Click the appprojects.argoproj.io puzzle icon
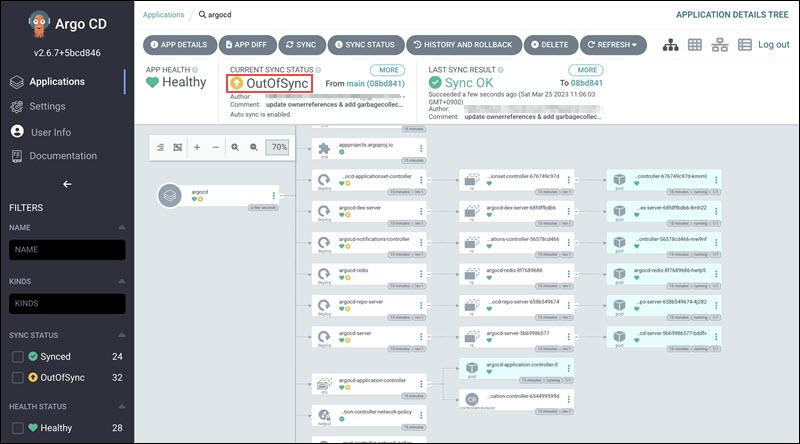Viewport: 800px width, 444px height. [x=324, y=149]
